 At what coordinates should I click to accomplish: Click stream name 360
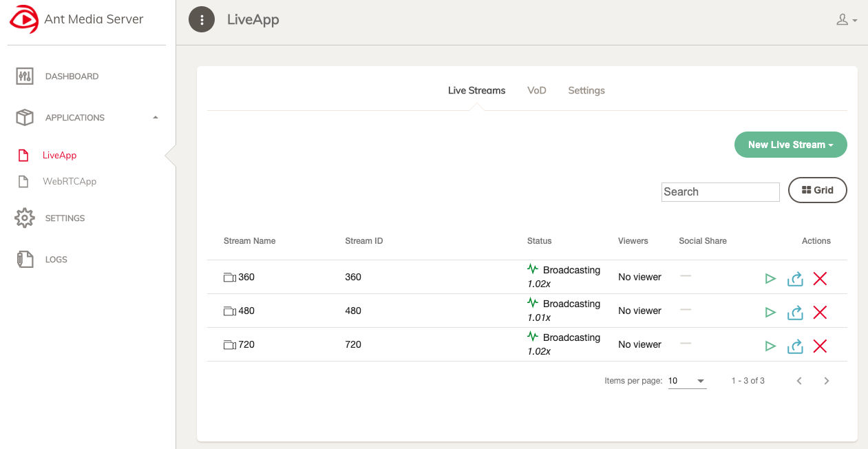246,277
